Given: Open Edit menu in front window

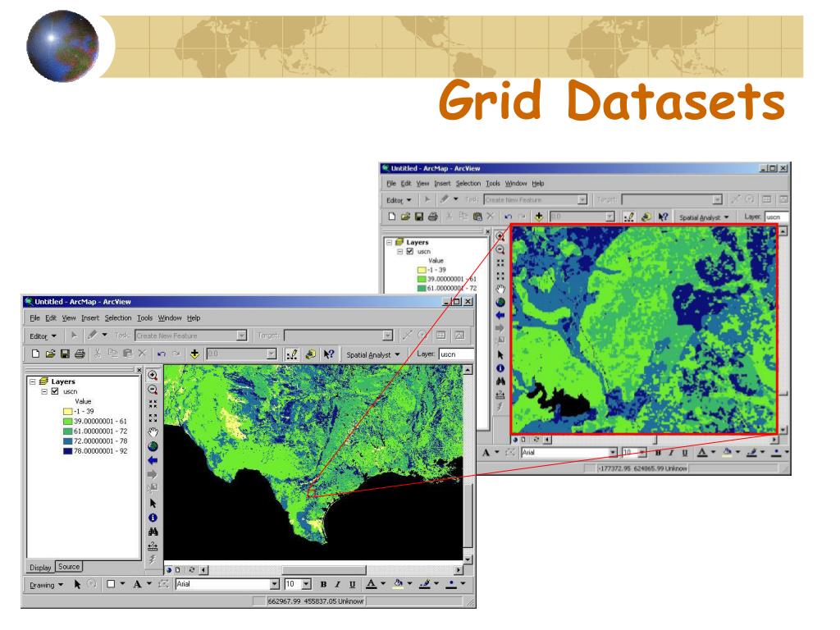Looking at the screenshot, I should pyautogui.click(x=51, y=317).
